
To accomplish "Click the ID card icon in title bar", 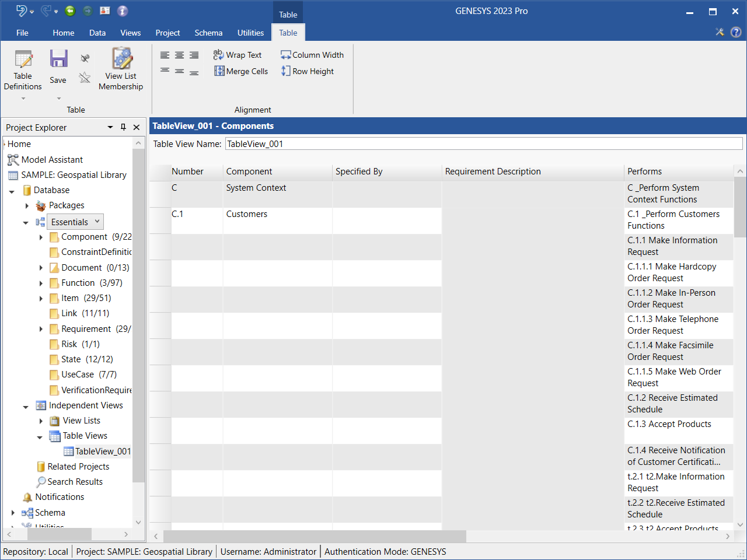I will point(105,10).
